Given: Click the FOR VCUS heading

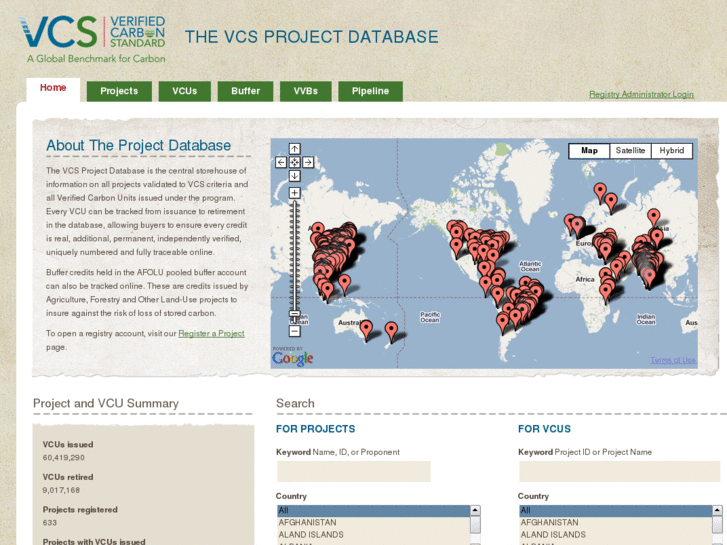Looking at the screenshot, I should (544, 429).
